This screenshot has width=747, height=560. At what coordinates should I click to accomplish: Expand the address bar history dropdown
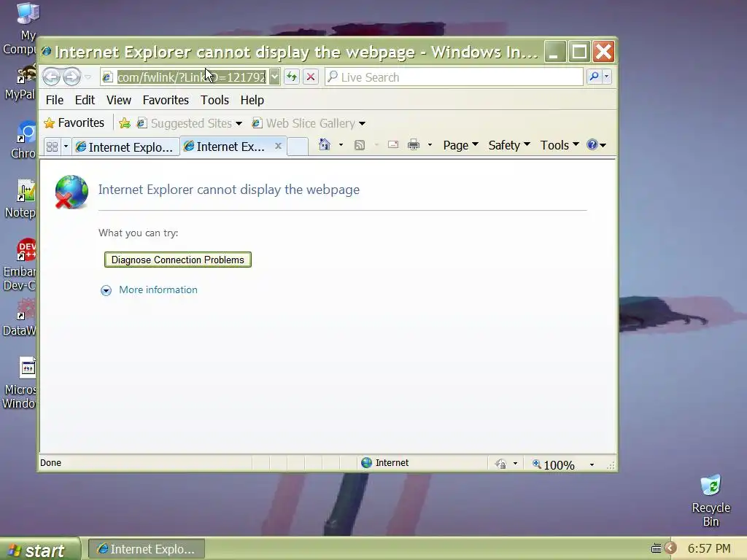(274, 77)
